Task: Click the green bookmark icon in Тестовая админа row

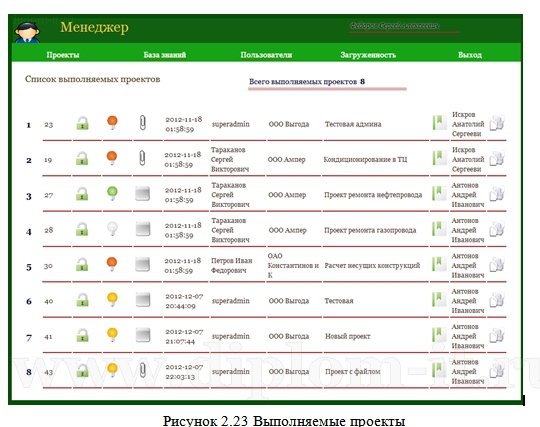Action: tap(439, 123)
